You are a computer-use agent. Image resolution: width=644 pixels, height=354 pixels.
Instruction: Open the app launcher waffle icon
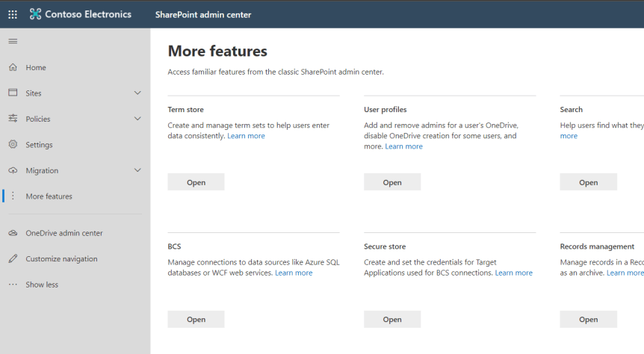(x=13, y=14)
